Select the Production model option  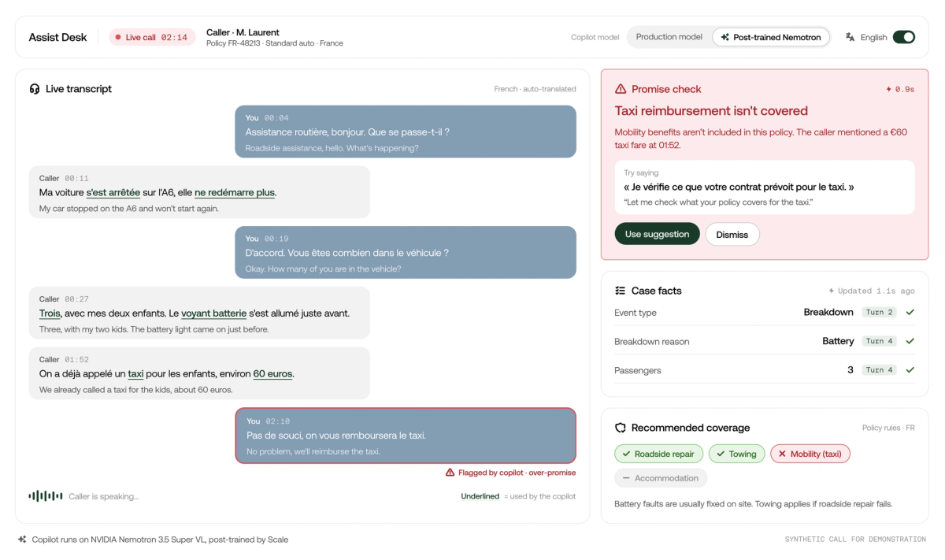tap(669, 37)
